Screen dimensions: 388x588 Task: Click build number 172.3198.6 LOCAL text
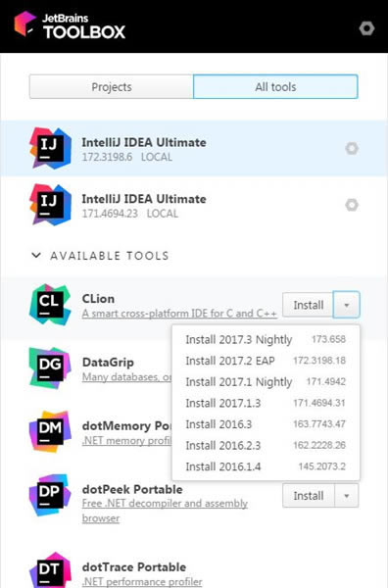127,157
